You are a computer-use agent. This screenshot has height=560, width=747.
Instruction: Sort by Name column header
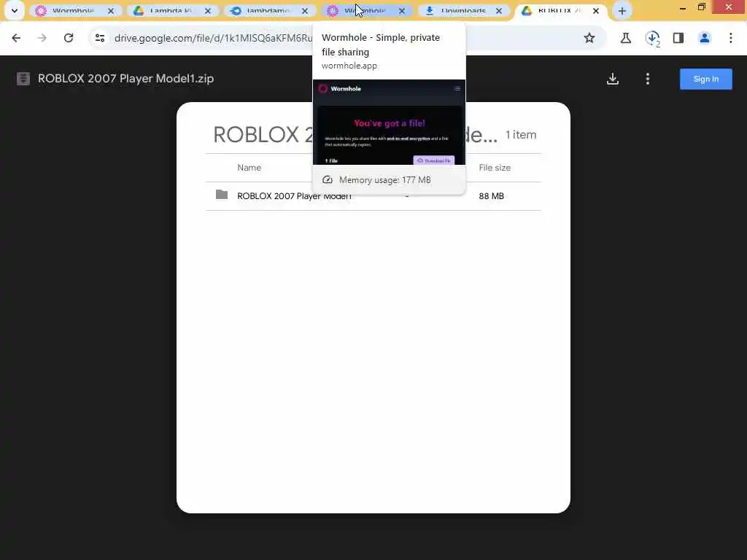pos(249,168)
